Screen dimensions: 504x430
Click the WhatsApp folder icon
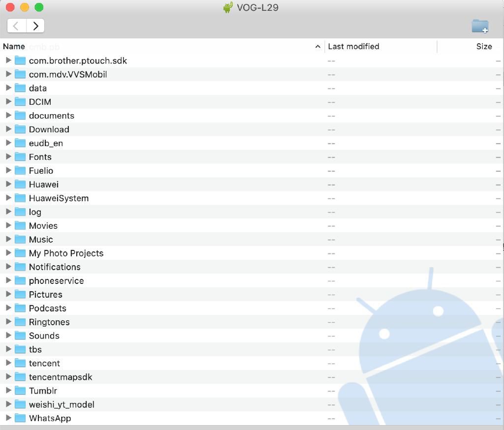(x=20, y=418)
